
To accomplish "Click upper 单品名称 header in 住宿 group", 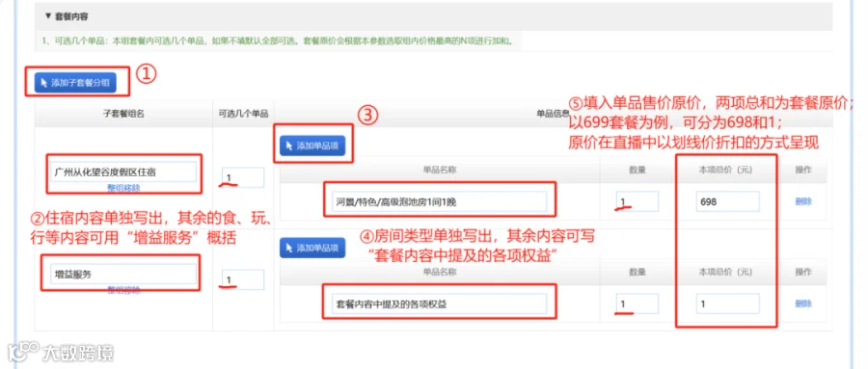I will point(440,170).
